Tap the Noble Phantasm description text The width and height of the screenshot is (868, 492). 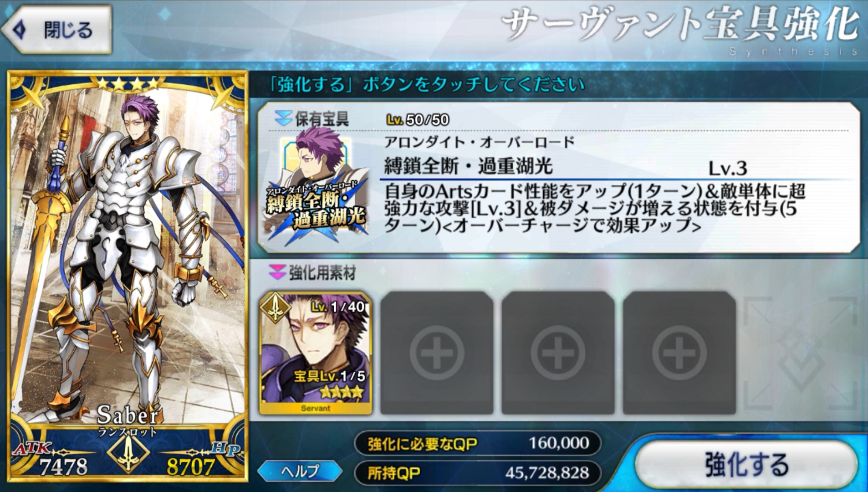coord(595,208)
